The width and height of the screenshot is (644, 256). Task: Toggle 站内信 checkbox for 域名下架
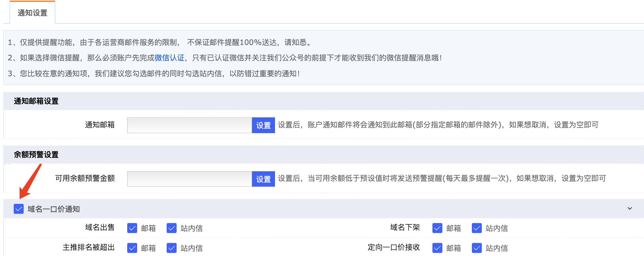click(477, 228)
